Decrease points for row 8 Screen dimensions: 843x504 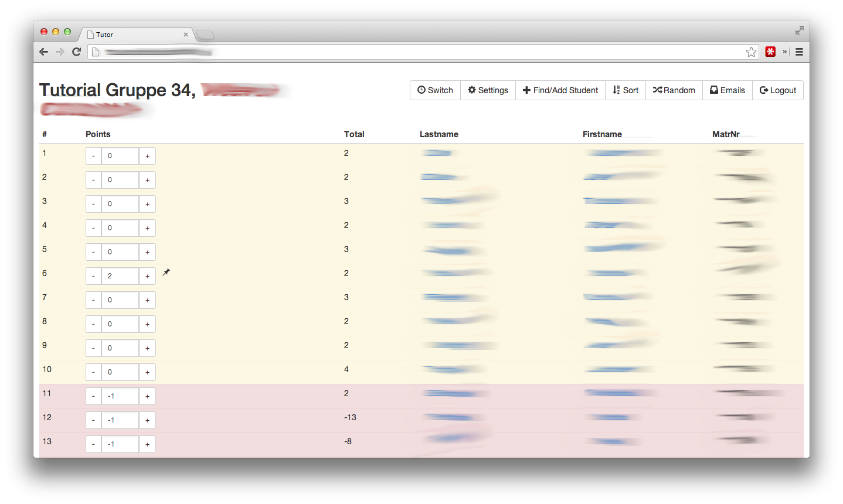coord(93,324)
